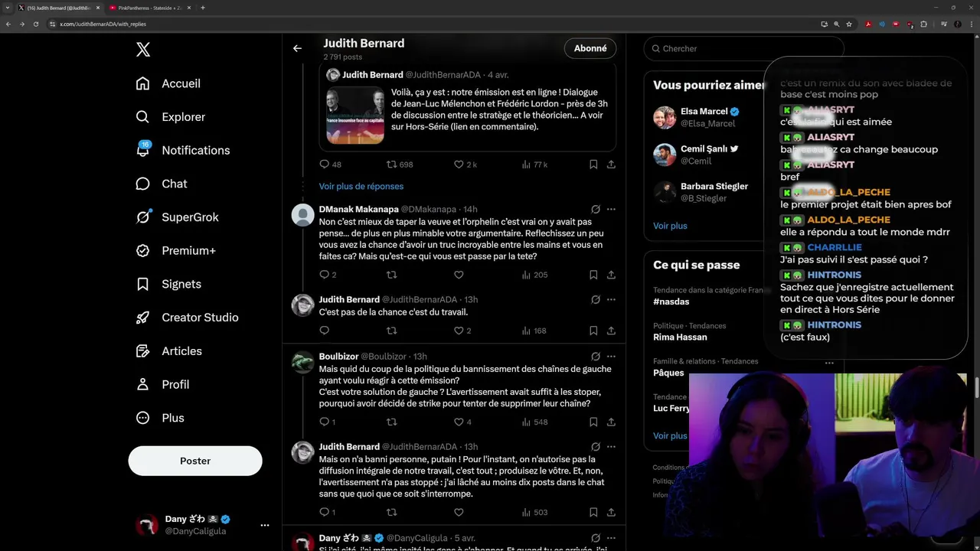Click the browser address bar URL
The image size is (980, 551).
click(103, 24)
